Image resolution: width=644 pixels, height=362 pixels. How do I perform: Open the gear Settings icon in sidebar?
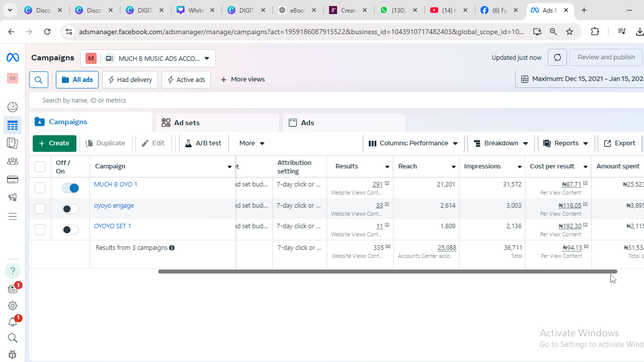coord(13,306)
